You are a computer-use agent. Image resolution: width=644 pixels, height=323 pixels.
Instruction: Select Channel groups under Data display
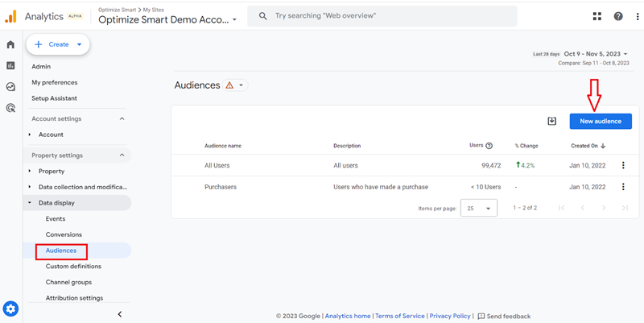pos(68,282)
